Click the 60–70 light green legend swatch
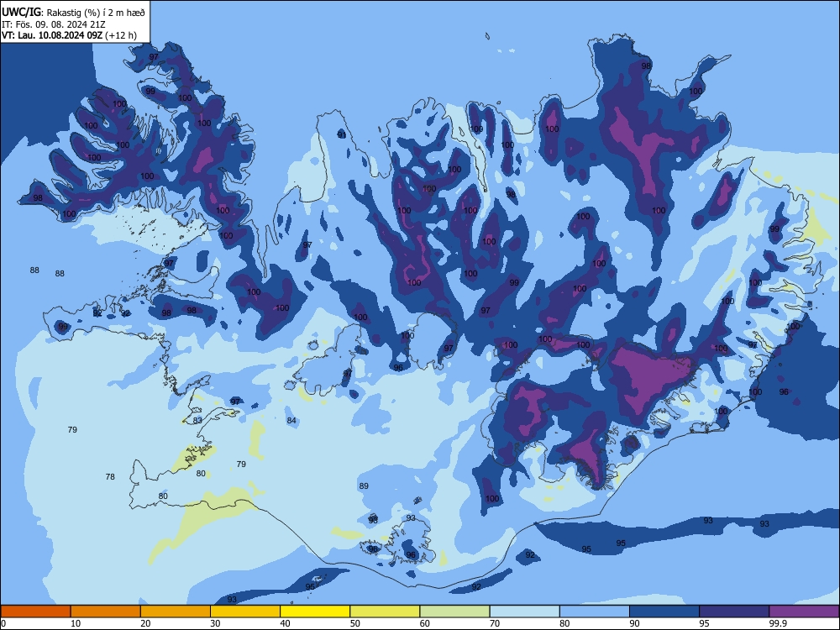 pos(454,612)
